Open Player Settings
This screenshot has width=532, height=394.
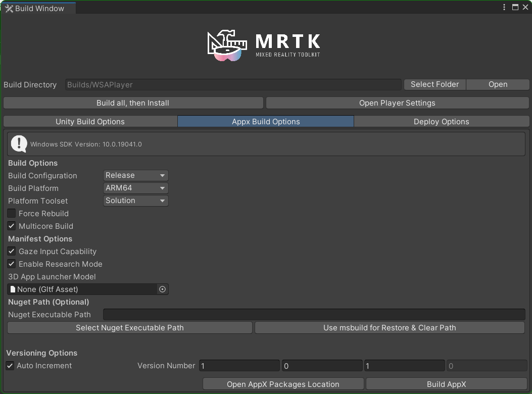click(397, 103)
